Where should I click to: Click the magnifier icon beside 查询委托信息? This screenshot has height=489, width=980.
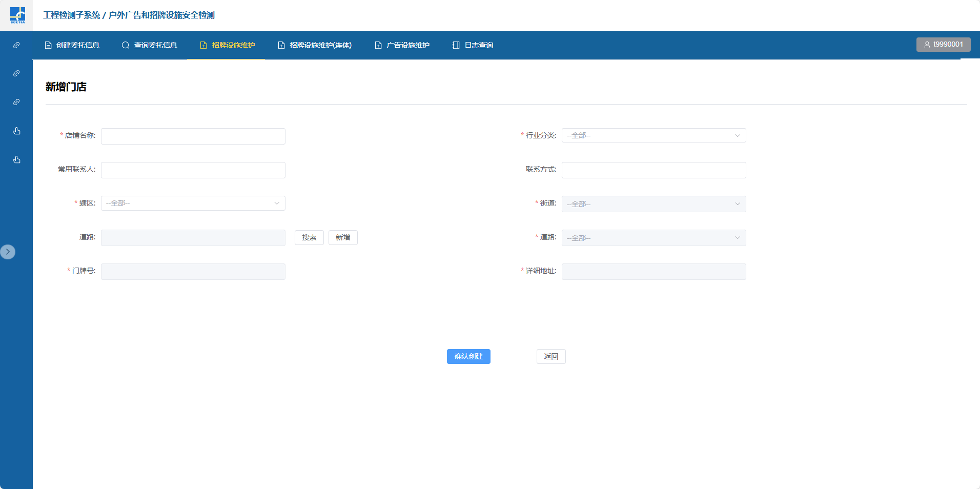[126, 45]
